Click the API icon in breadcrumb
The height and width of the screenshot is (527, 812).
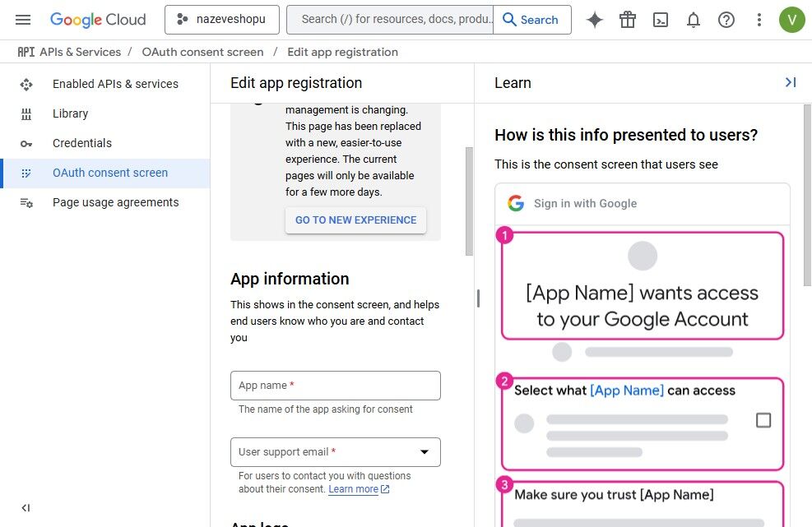coord(26,52)
